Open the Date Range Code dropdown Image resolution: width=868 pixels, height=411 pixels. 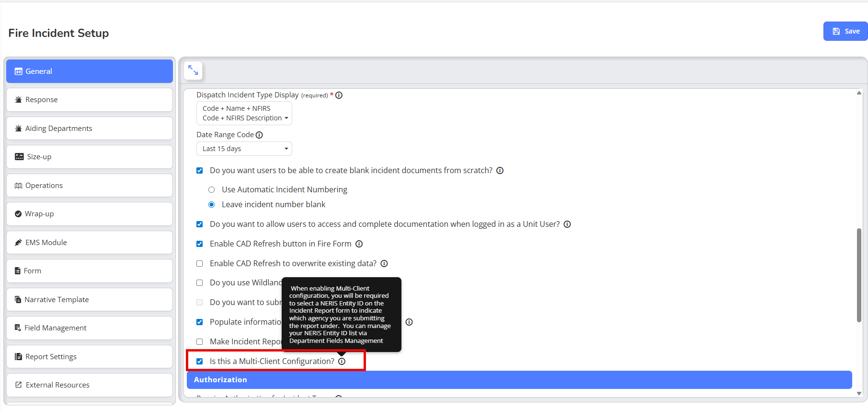[x=244, y=149]
